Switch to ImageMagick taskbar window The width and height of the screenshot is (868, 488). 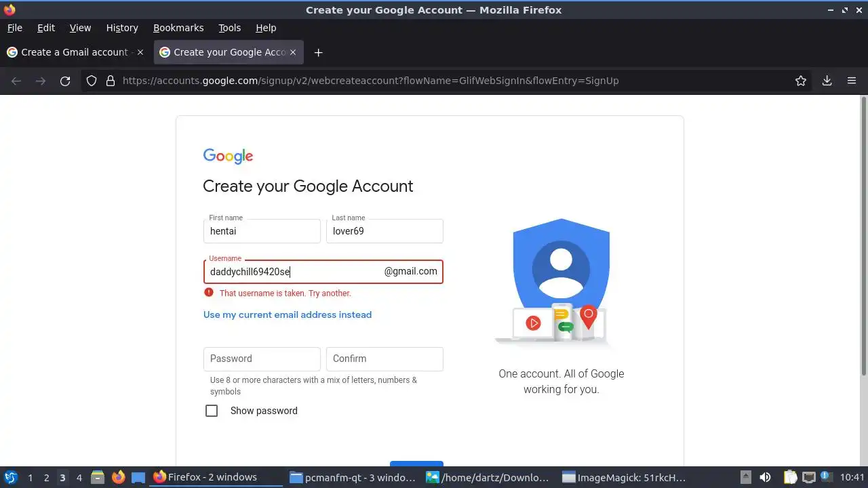(x=626, y=477)
